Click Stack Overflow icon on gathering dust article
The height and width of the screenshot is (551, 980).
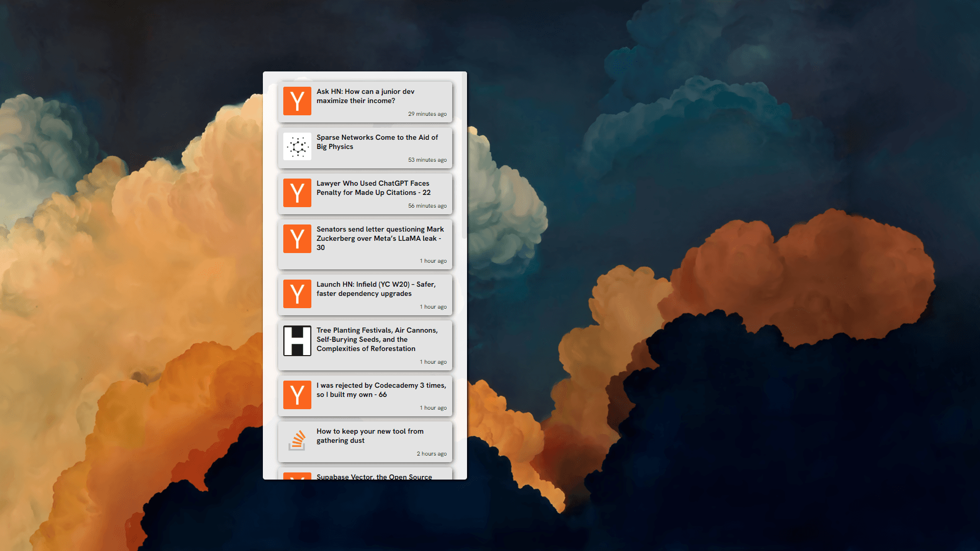(x=297, y=441)
